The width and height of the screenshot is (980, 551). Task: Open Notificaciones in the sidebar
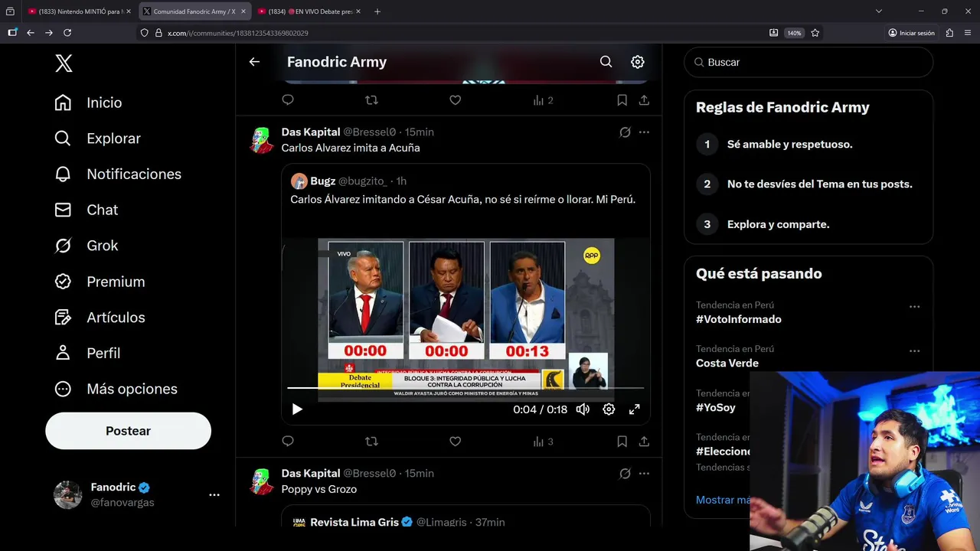118,174
